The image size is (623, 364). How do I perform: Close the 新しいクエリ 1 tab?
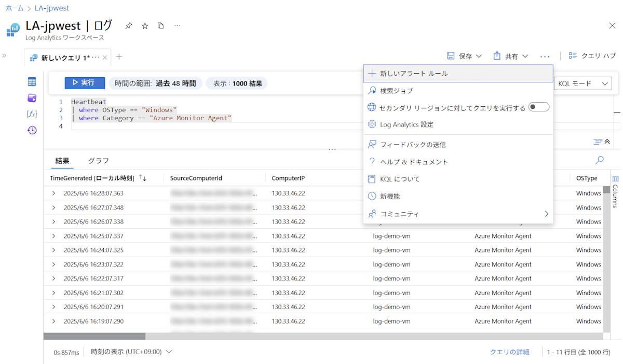105,58
